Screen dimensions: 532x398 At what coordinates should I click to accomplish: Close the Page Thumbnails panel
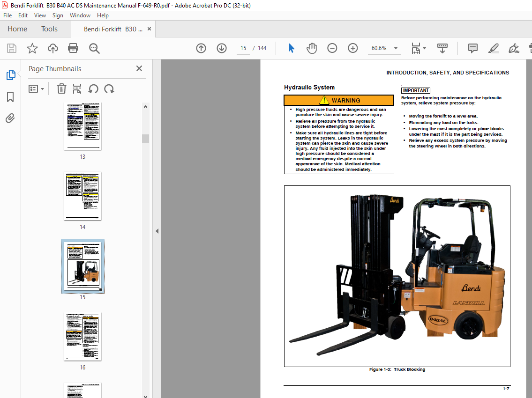click(139, 68)
